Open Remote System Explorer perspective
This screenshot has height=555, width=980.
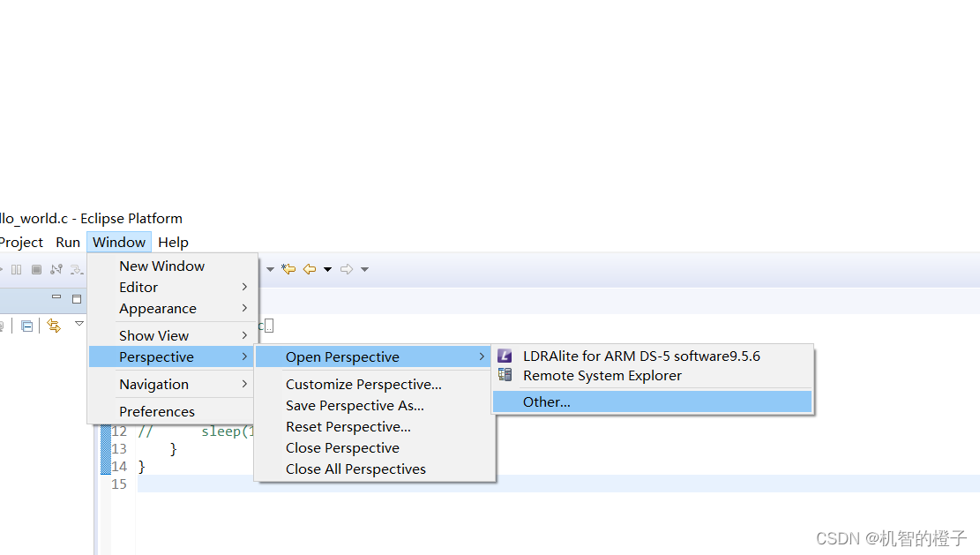coord(652,376)
